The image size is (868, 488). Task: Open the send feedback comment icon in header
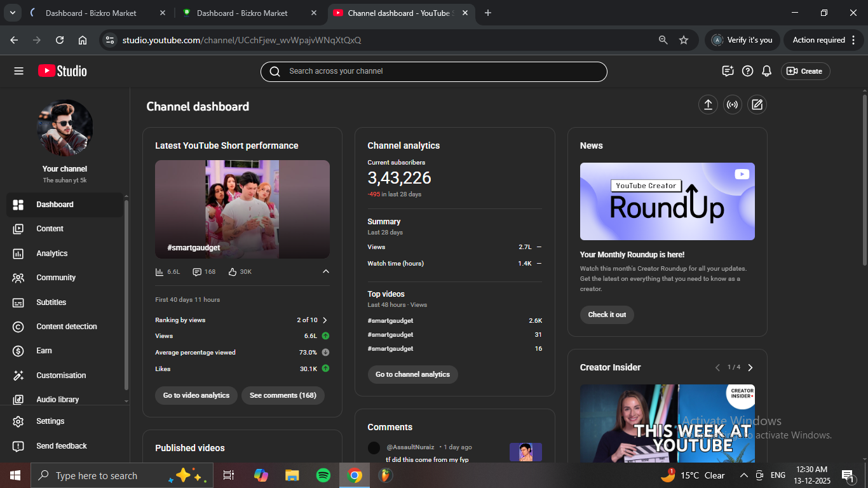728,71
